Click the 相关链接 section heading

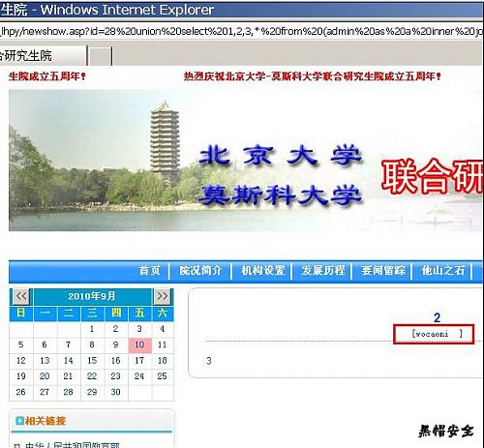coord(45,421)
